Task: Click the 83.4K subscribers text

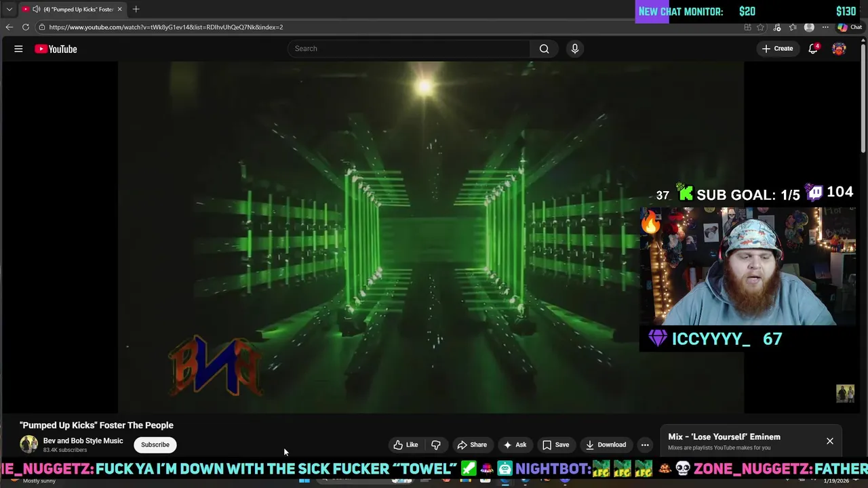Action: point(65,450)
